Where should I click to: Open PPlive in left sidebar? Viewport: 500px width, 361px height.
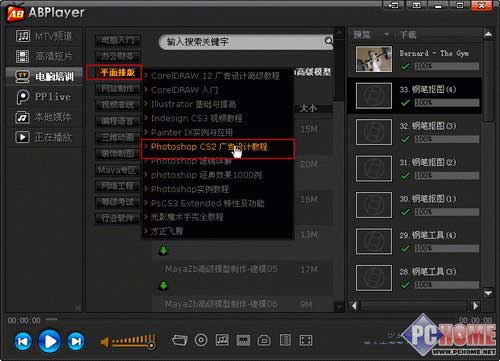[44, 97]
